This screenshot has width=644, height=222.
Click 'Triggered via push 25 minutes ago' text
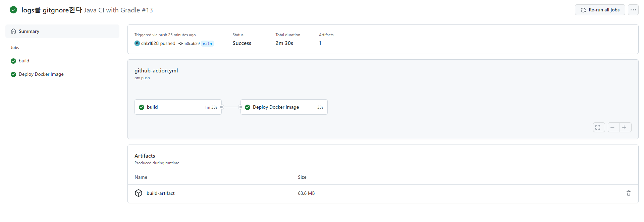(165, 35)
